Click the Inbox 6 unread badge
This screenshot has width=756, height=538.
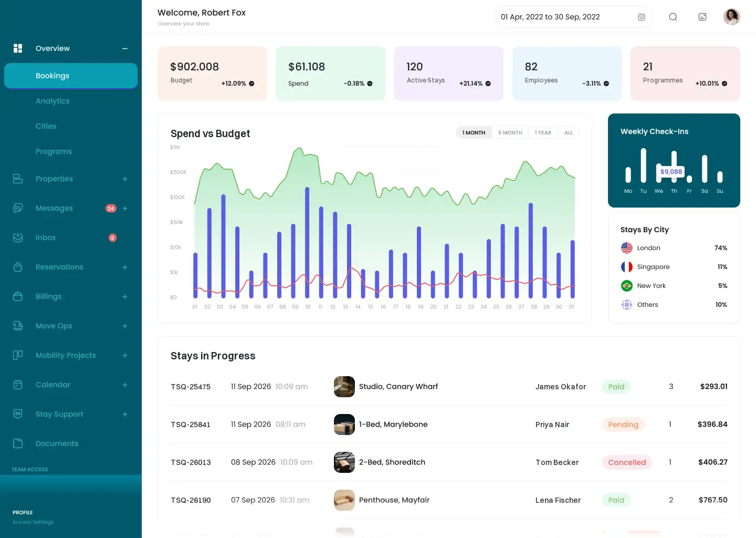(x=112, y=238)
